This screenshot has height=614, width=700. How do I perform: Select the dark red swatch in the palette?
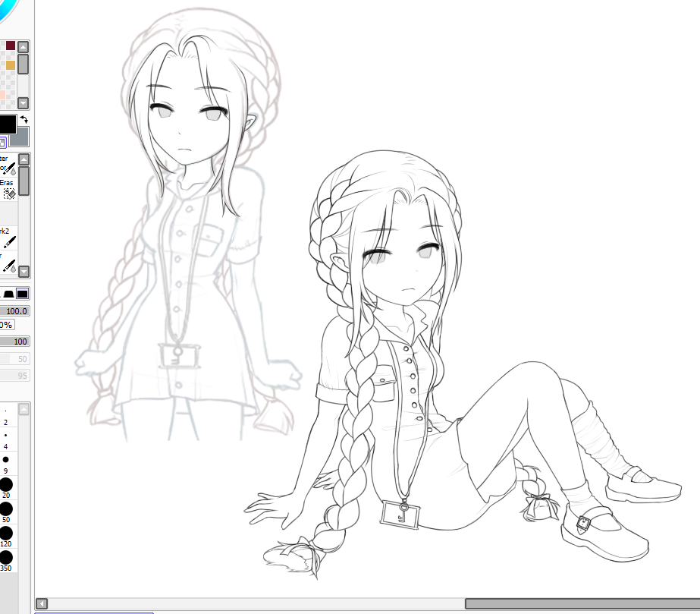11,46
